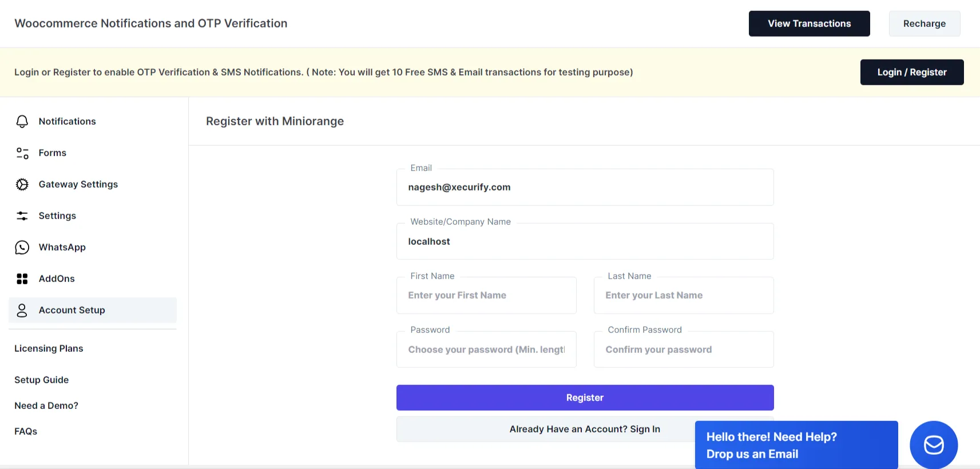
Task: Open Notifications in the sidebar
Action: pos(93,121)
